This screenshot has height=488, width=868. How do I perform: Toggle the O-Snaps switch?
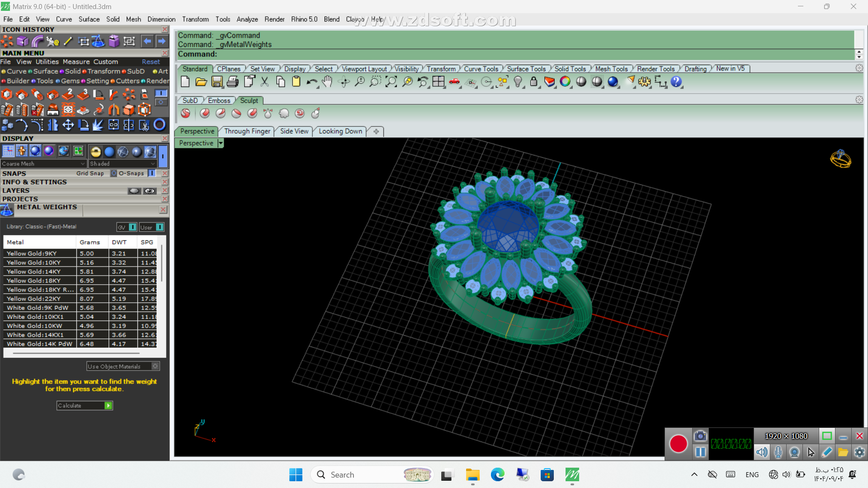[x=152, y=173]
